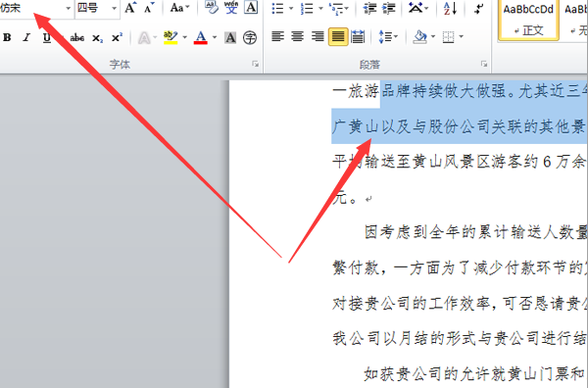588x388 pixels.
Task: Apply bulleted list
Action: tap(277, 8)
